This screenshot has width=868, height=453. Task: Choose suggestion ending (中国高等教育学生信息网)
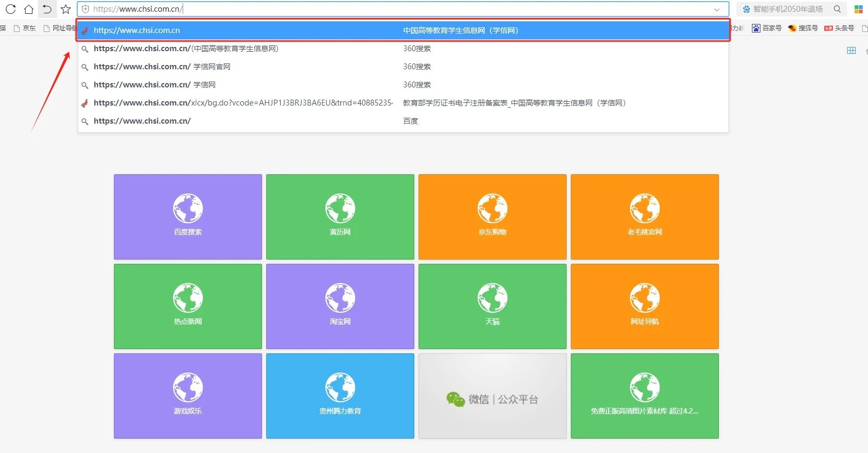(403, 48)
